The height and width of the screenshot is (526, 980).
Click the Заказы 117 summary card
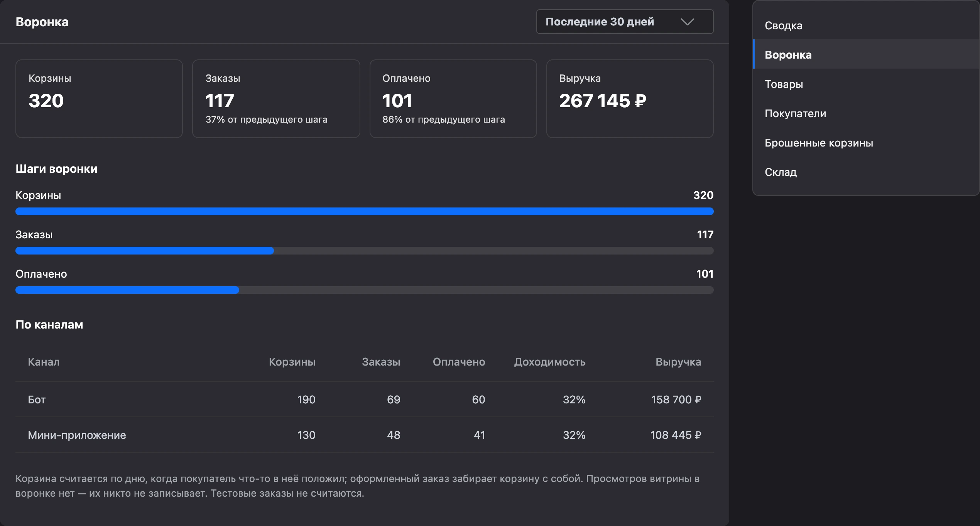(276, 99)
